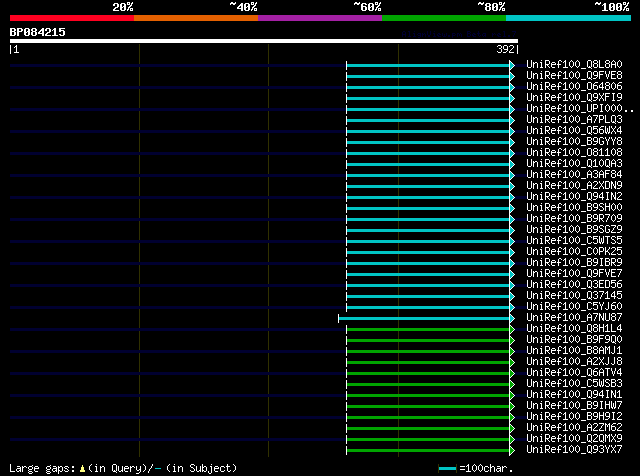Select hit label UniRef100_A2XDN9
640x476 pixels.
(574, 186)
